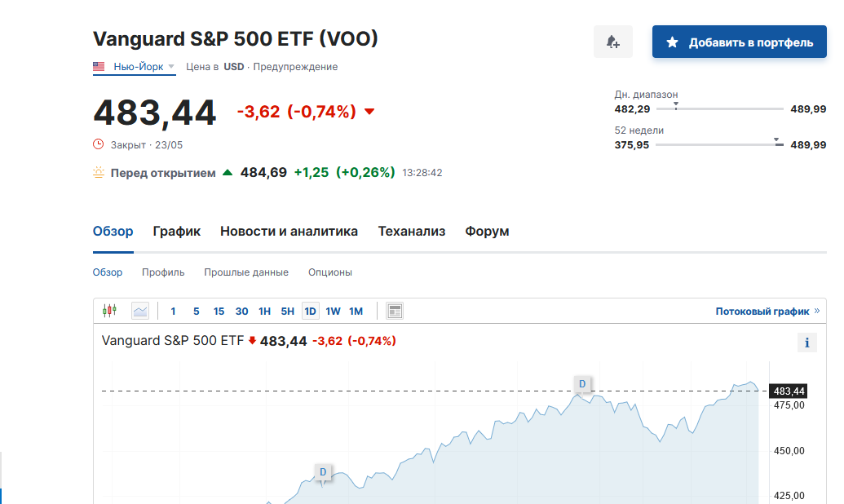The height and width of the screenshot is (504, 844).
Task: Switch to the График tab
Action: [177, 231]
